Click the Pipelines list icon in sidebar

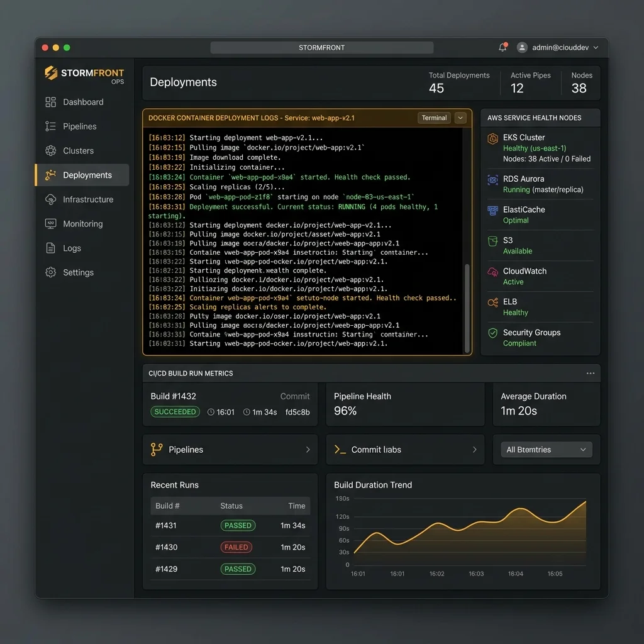50,126
